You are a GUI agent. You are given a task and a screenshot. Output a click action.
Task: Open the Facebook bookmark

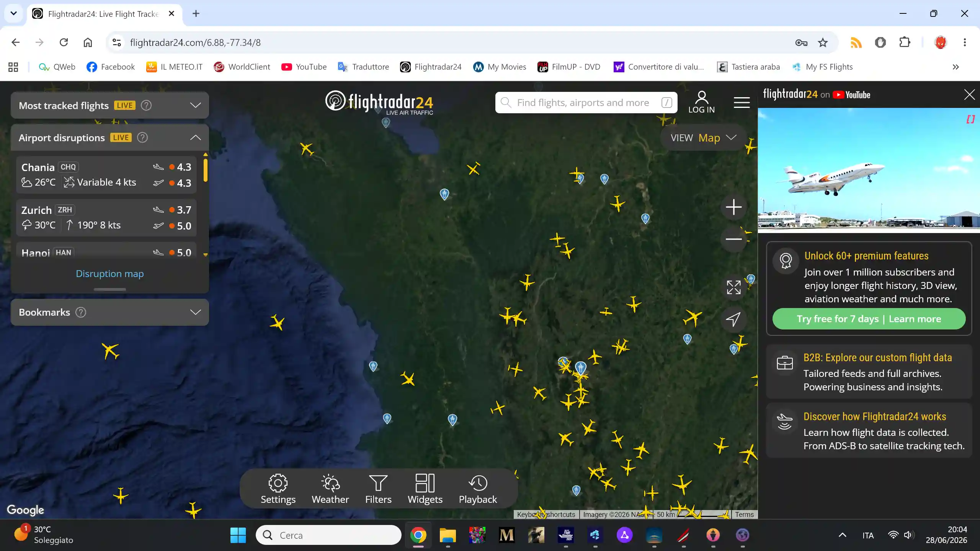tap(111, 67)
